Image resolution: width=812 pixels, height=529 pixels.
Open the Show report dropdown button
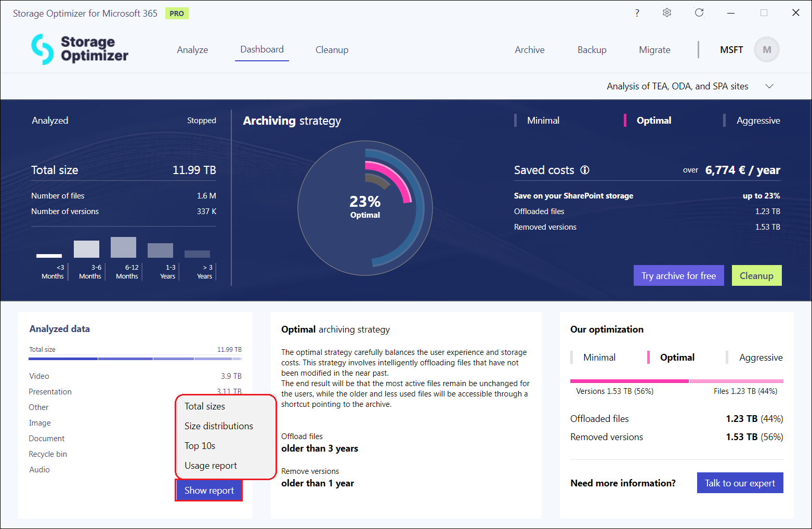pyautogui.click(x=209, y=491)
